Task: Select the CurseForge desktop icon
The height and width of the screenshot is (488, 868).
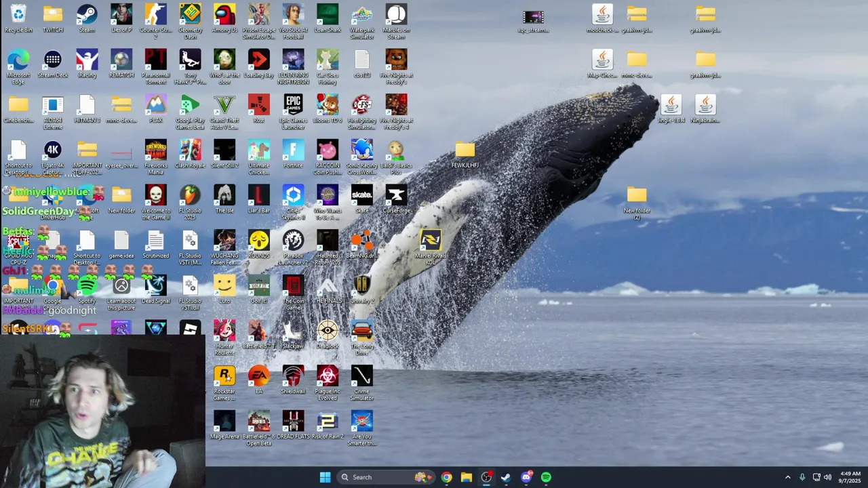Action: click(x=396, y=199)
